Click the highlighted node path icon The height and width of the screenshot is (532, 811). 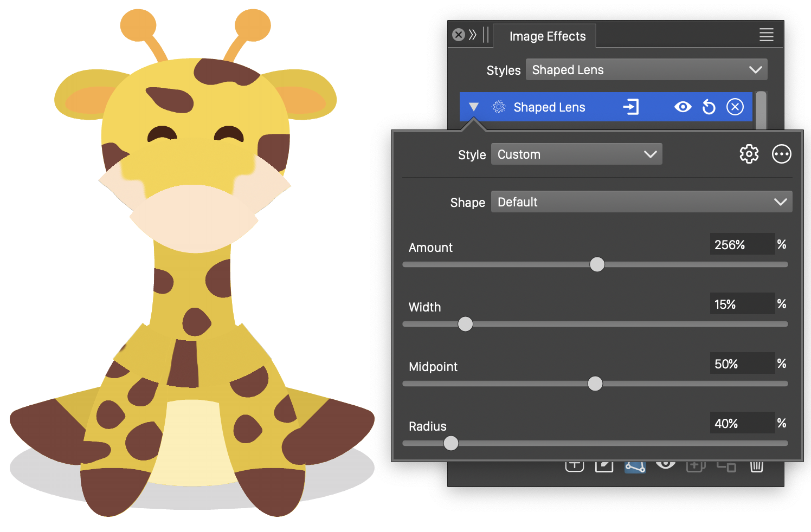tap(635, 467)
